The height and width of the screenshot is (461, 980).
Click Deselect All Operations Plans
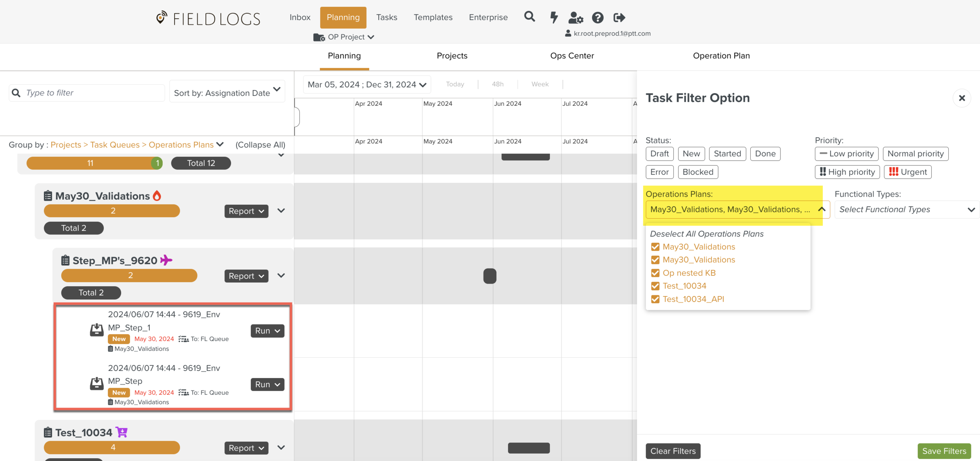coord(706,234)
